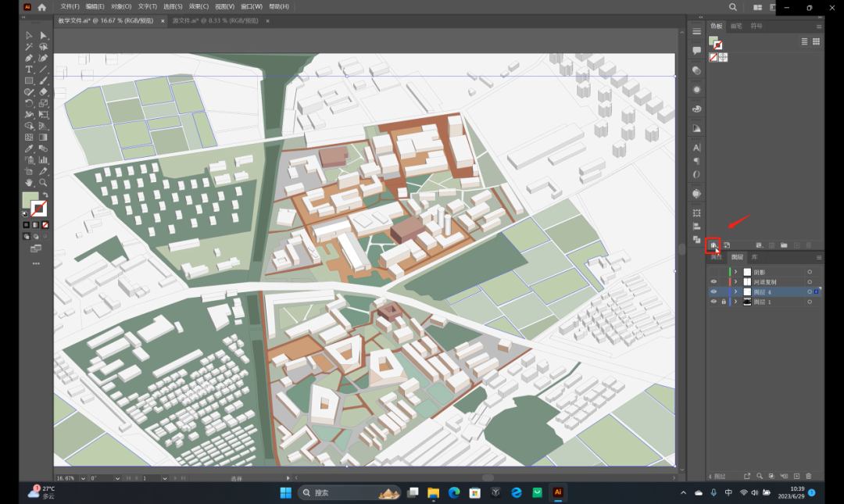This screenshot has width=844, height=504.
Task: Open the 对象(O) menu
Action: click(x=121, y=6)
